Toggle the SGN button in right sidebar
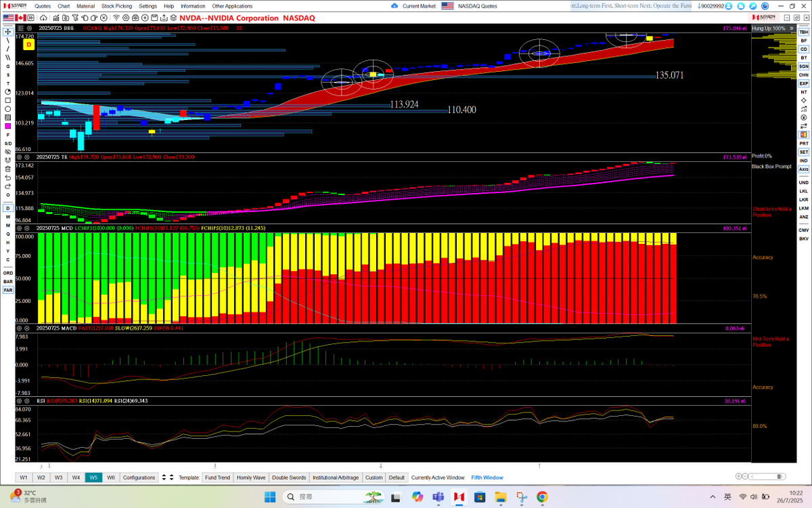Screen dimensions: 812x508 coord(804,66)
